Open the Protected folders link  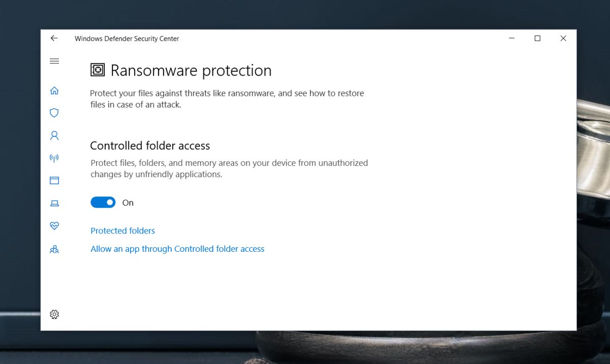[x=123, y=230]
